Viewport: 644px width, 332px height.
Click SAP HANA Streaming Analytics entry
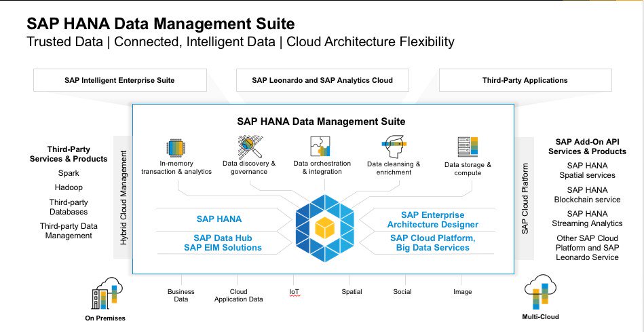(x=587, y=219)
